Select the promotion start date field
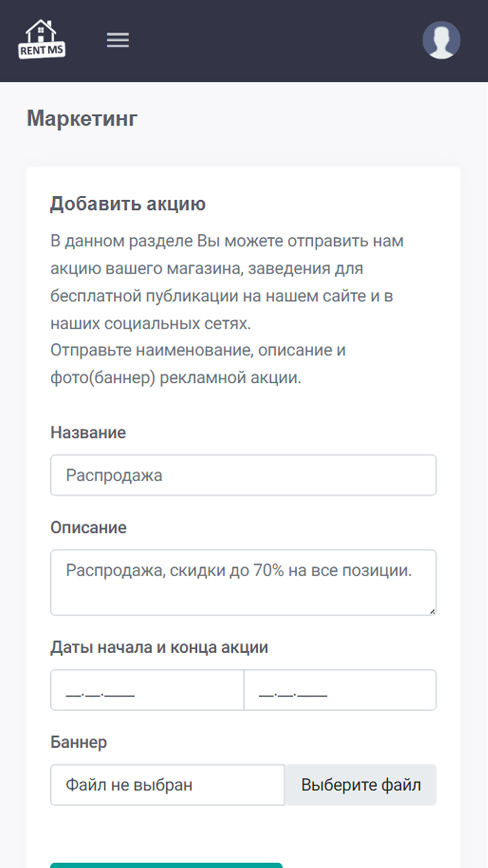The image size is (488, 868). click(x=147, y=690)
